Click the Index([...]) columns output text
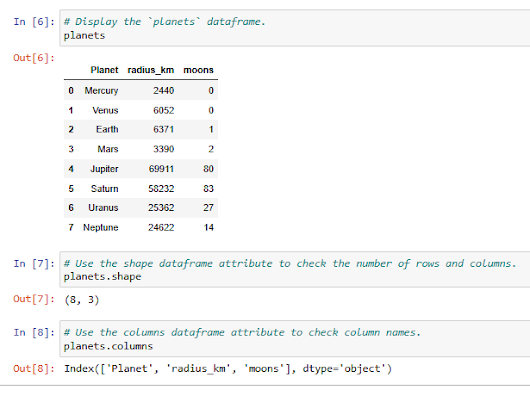This screenshot has width=530, height=396. coord(228,368)
